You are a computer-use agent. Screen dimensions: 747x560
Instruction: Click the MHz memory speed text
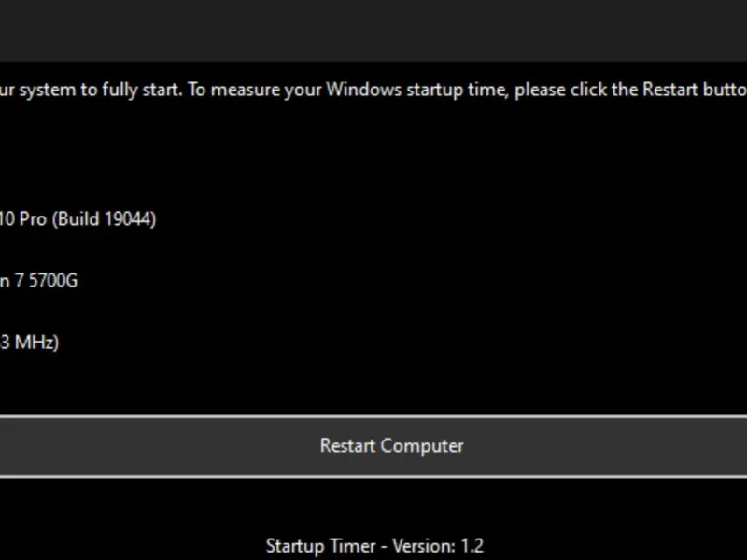35,343
